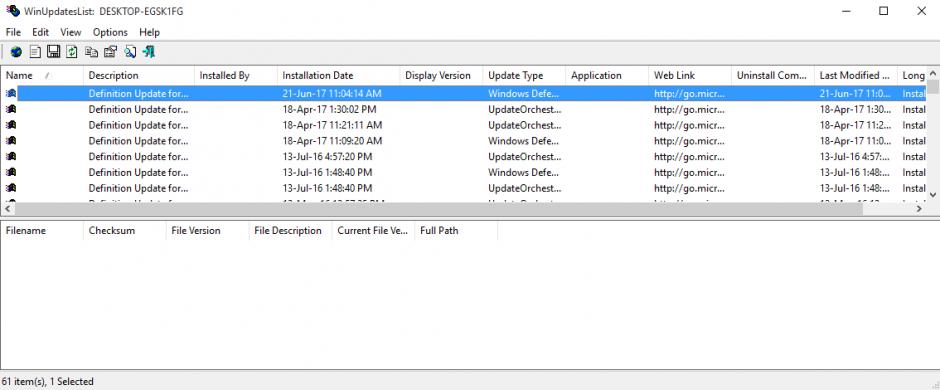Screen dimensions: 940x390
Task: Sort by the Last Modified column header
Action: 855,75
